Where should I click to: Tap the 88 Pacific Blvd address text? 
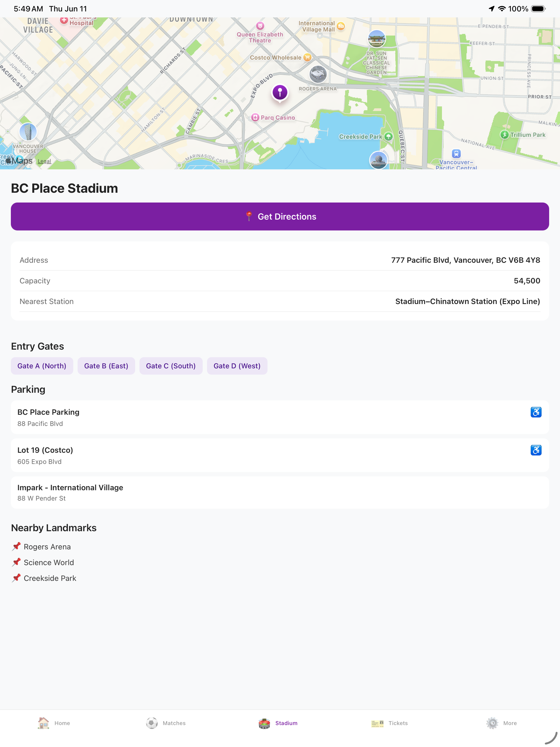[x=40, y=424]
